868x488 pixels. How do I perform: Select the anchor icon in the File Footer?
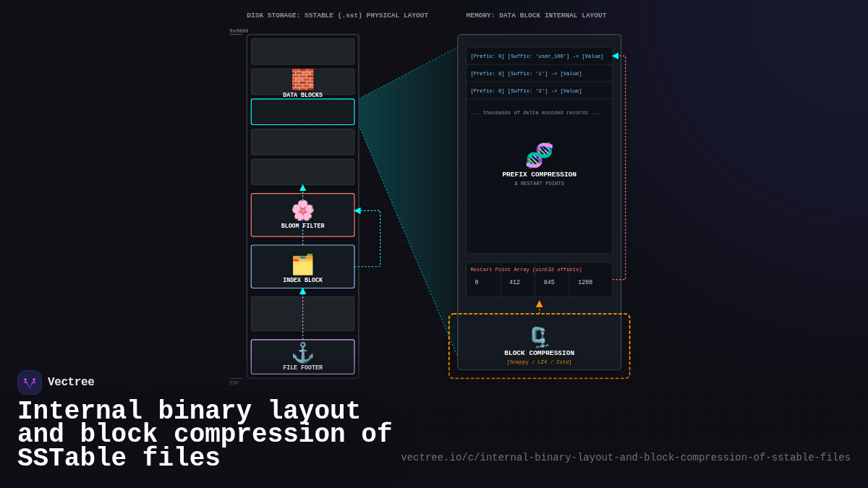click(302, 352)
